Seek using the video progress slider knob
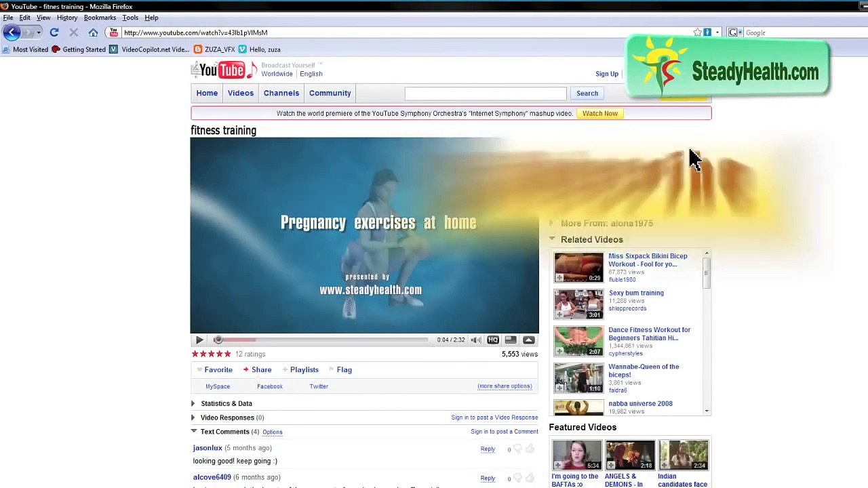The height and width of the screenshot is (488, 868). [x=218, y=340]
